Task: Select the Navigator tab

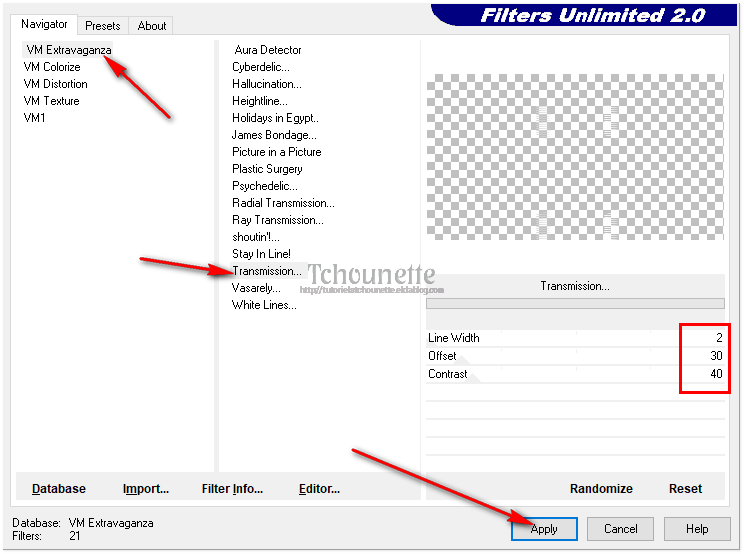Action: tap(45, 24)
